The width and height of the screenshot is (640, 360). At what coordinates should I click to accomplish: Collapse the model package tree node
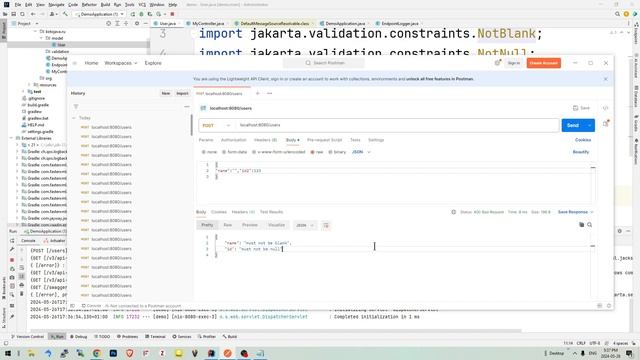click(x=41, y=38)
